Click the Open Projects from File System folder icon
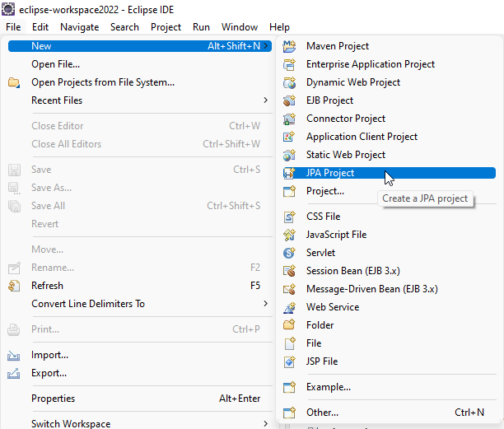The image size is (504, 429). click(x=14, y=82)
